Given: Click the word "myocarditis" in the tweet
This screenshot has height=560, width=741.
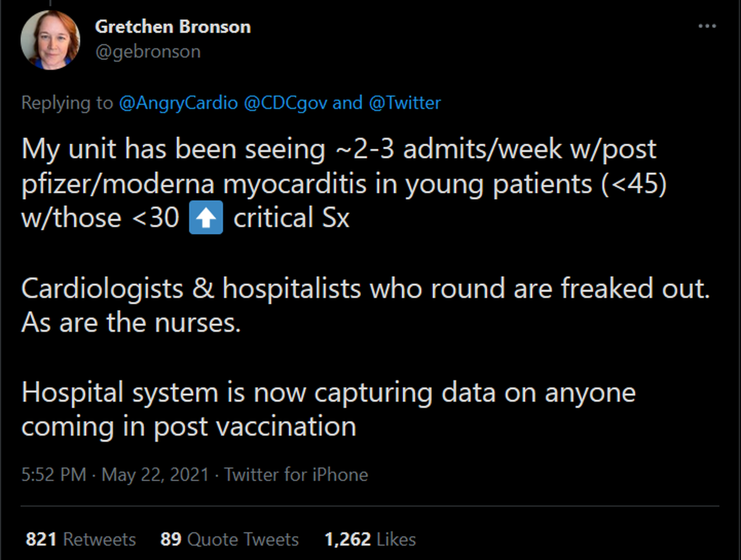Looking at the screenshot, I should click(x=295, y=184).
